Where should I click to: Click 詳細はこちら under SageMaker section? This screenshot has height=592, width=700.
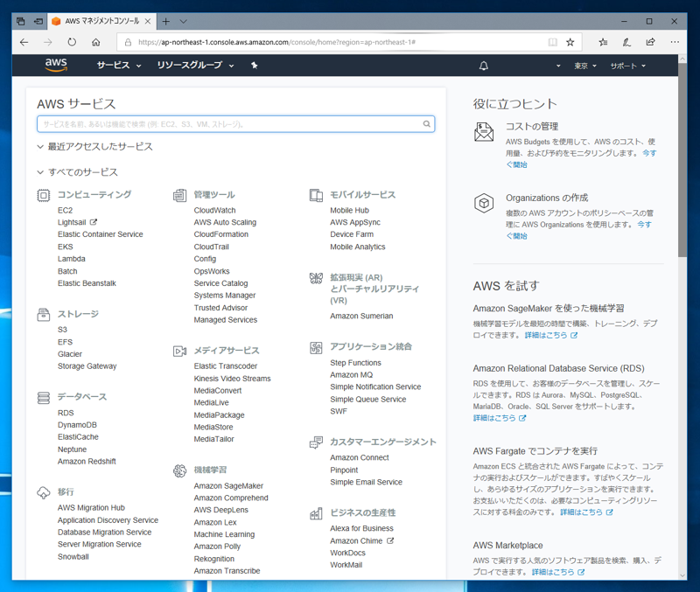click(551, 335)
